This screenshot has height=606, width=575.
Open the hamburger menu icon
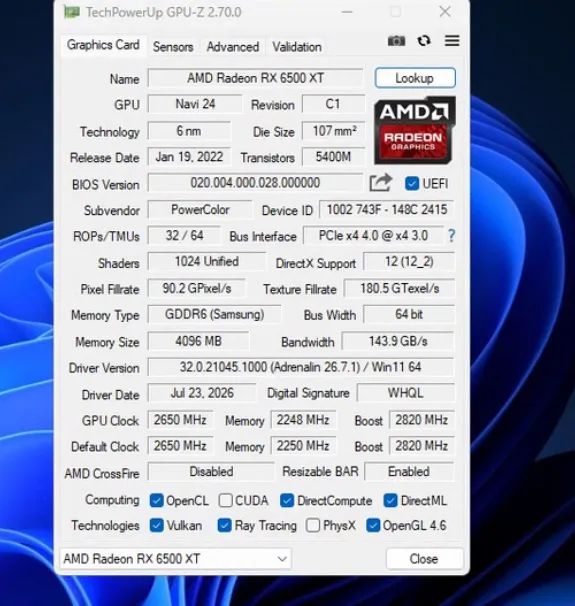click(x=452, y=41)
